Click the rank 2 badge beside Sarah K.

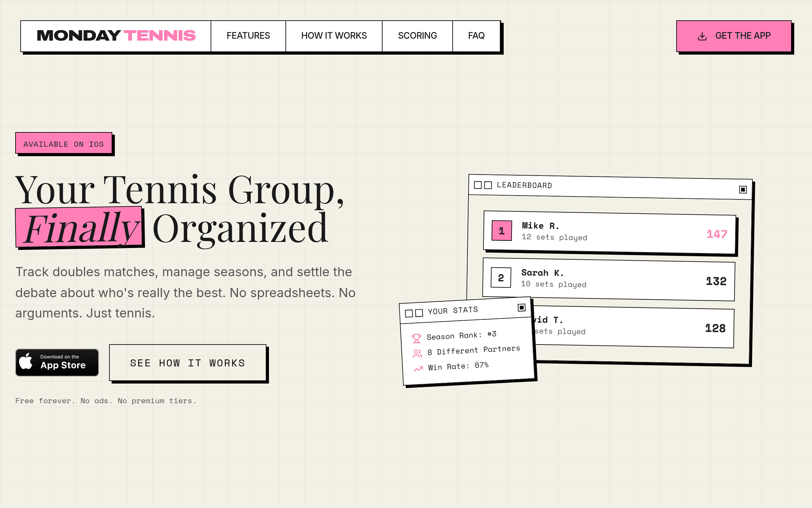click(501, 277)
